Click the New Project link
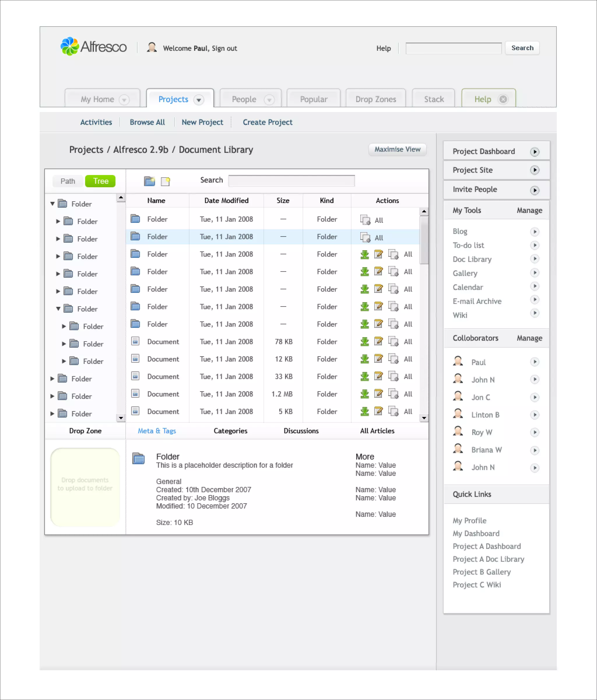 [202, 122]
